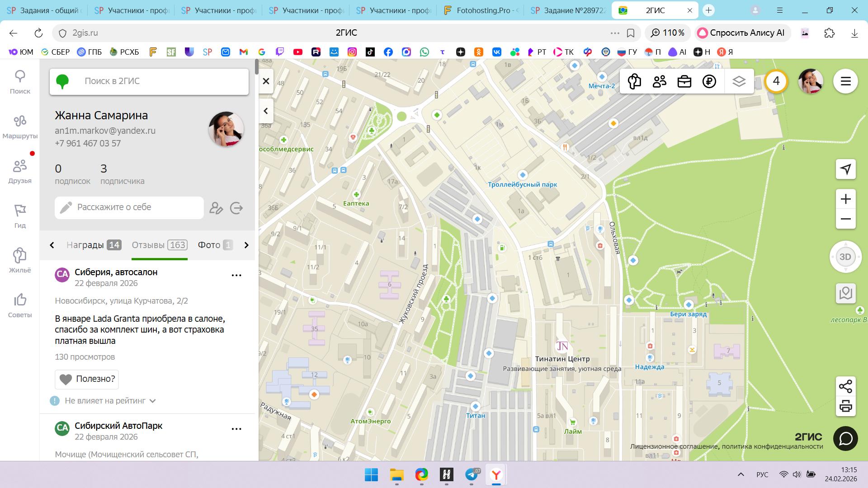Collapse the side panel with left chevron
Image resolution: width=868 pixels, height=488 pixels.
tap(266, 111)
